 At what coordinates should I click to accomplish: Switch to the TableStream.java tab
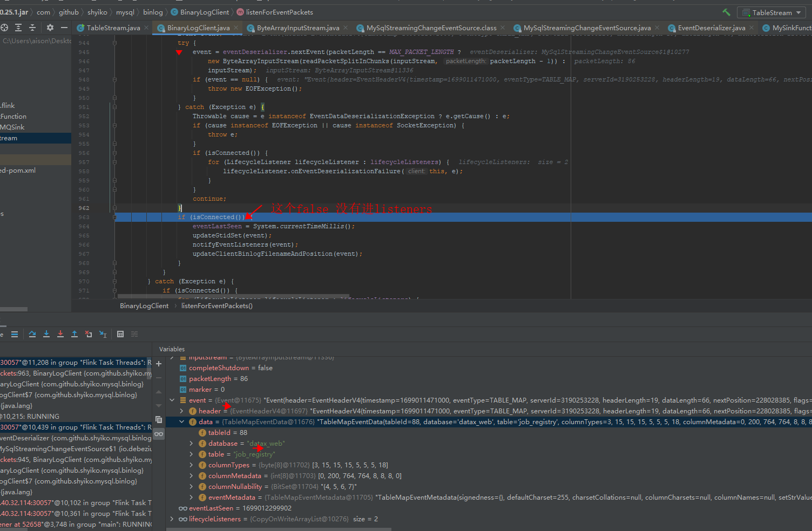tap(109, 28)
